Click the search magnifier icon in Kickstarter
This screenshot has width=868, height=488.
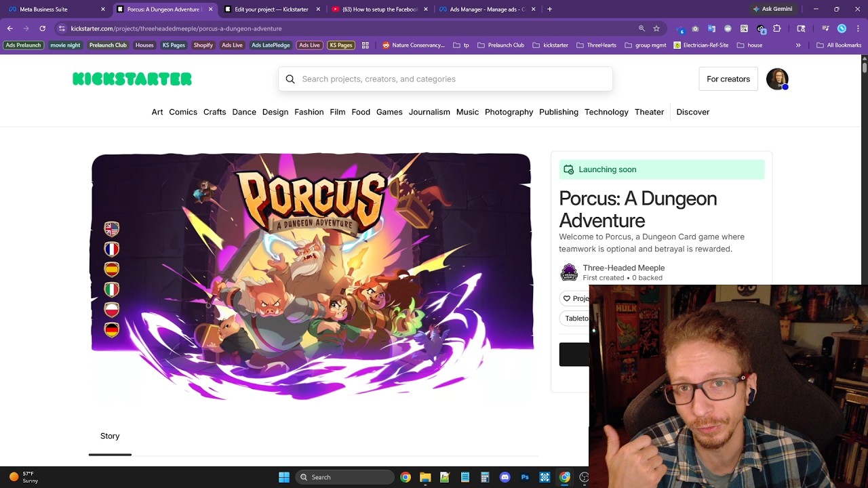pyautogui.click(x=290, y=79)
